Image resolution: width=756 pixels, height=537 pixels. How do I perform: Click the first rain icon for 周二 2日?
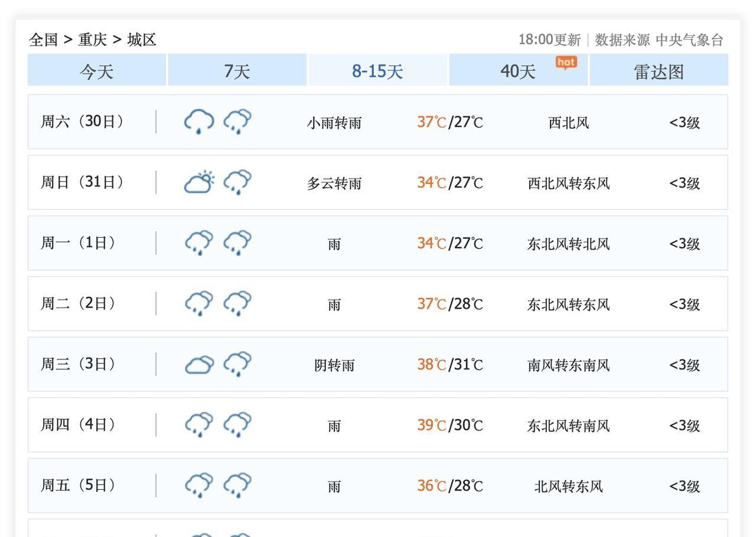[x=199, y=304]
